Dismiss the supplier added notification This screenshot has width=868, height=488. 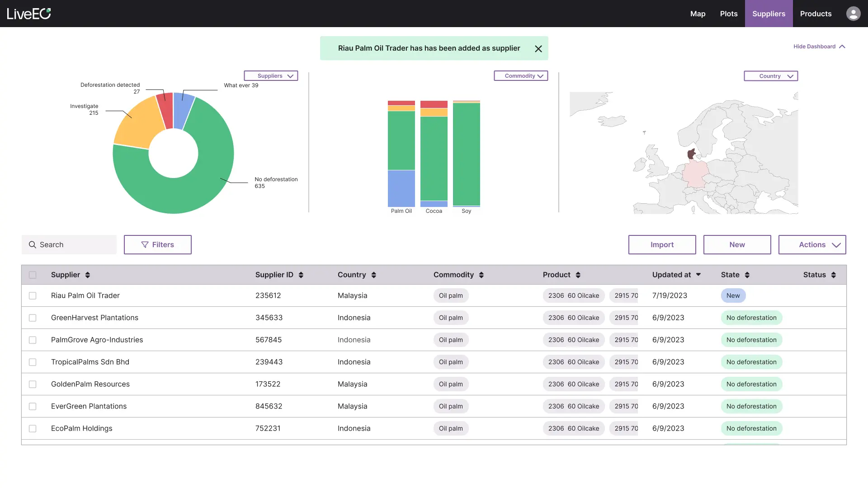(538, 49)
